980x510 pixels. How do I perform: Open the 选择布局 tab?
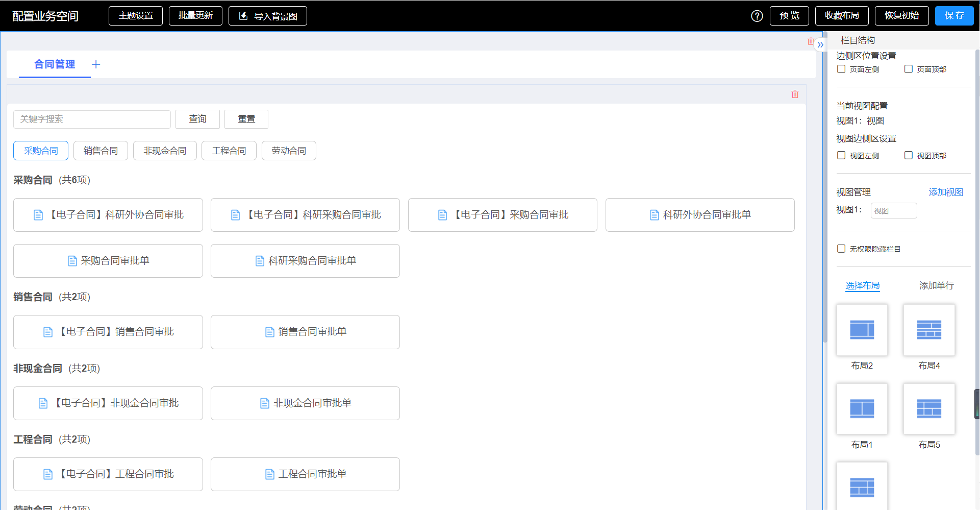pos(863,285)
